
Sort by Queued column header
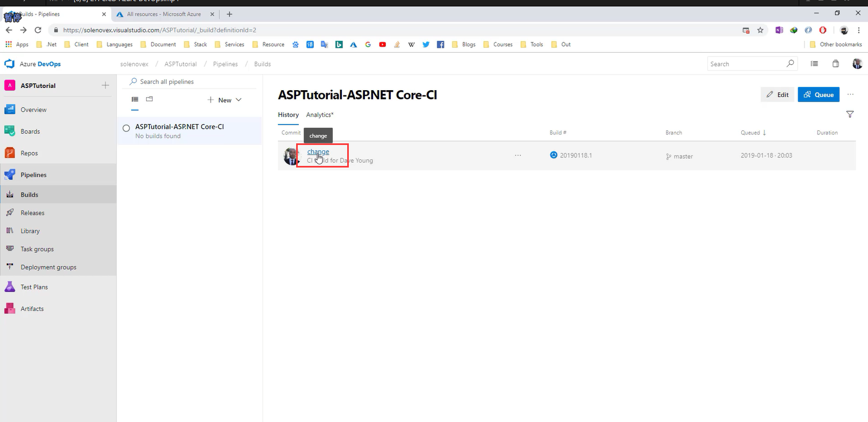click(x=753, y=133)
